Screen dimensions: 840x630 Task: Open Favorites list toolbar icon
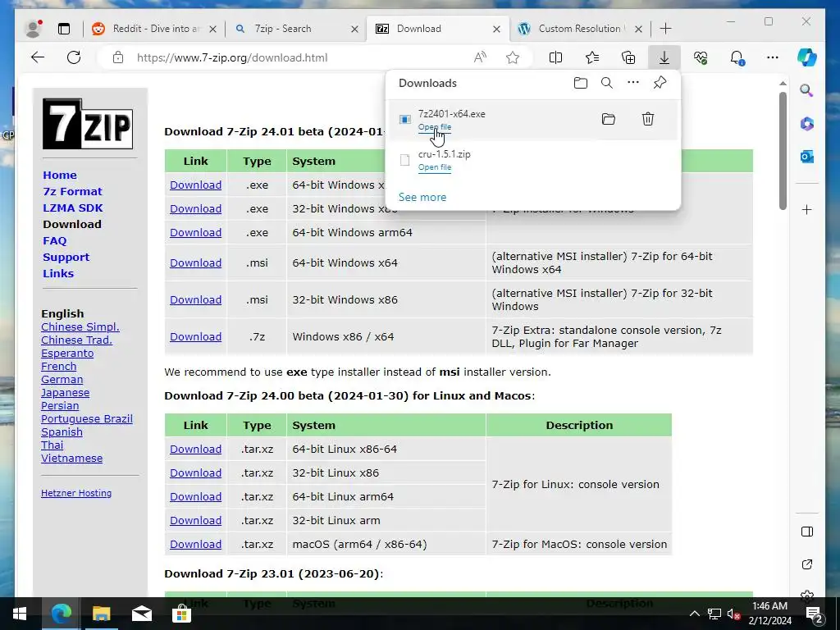pyautogui.click(x=592, y=57)
